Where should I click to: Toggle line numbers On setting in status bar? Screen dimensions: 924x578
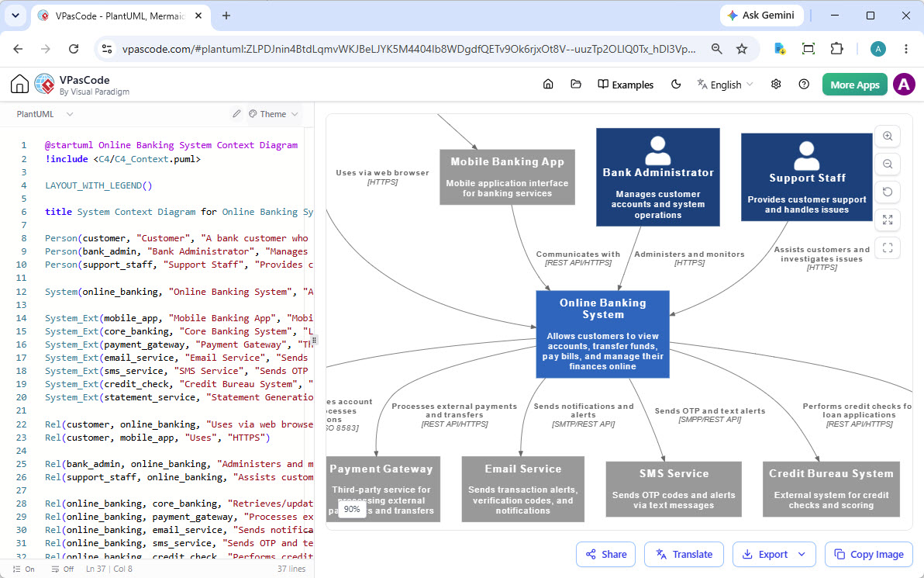(23, 569)
